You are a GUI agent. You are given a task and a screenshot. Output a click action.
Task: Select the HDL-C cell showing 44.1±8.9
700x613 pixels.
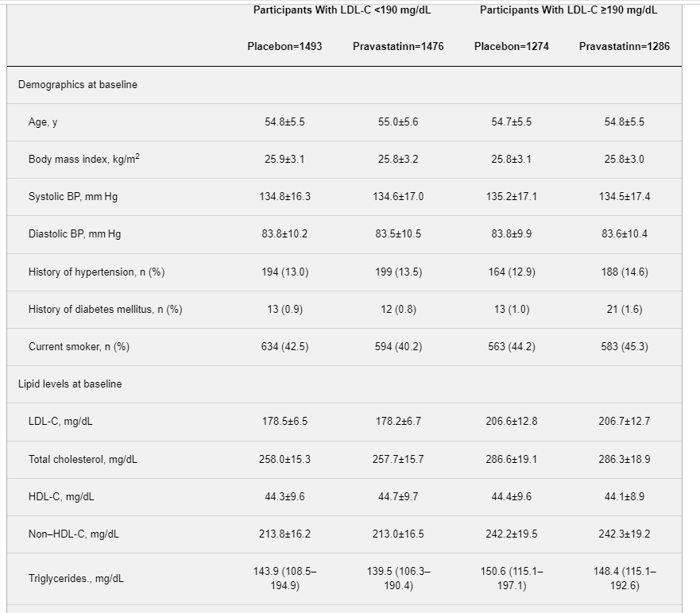tap(625, 497)
